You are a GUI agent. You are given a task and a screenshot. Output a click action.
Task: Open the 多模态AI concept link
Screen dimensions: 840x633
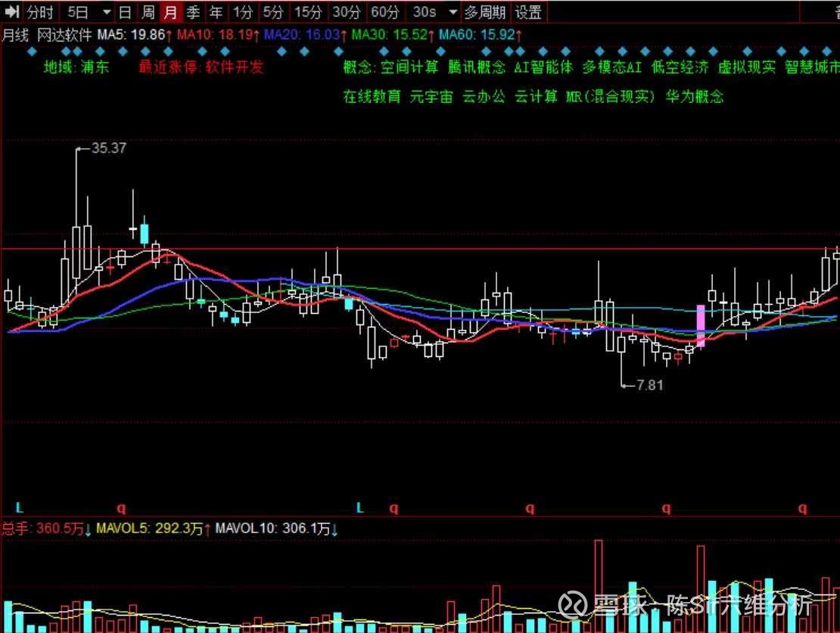coord(611,67)
